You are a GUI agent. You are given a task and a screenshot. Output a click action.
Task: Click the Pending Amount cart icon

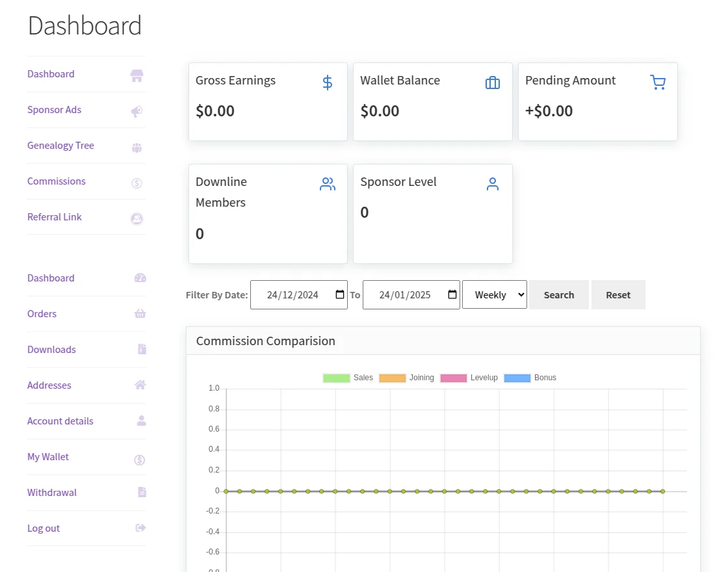point(658,82)
